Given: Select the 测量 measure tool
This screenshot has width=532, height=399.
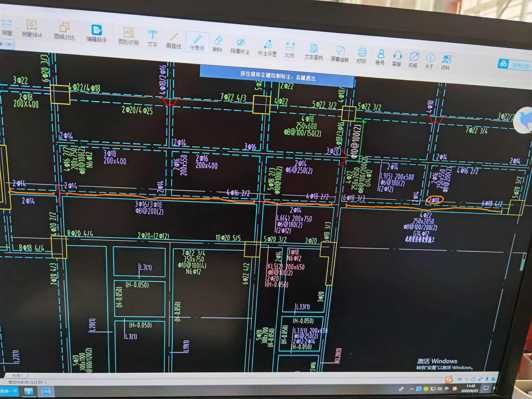Looking at the screenshot, I should coord(7,27).
